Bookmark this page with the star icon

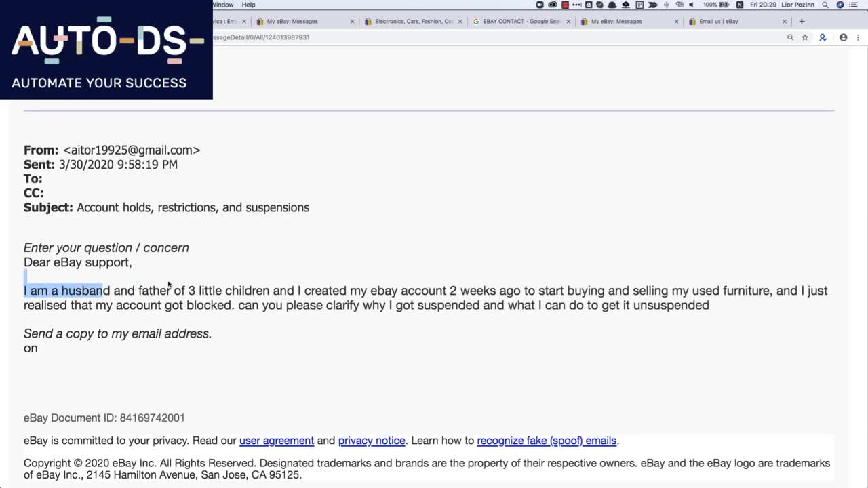(x=805, y=37)
